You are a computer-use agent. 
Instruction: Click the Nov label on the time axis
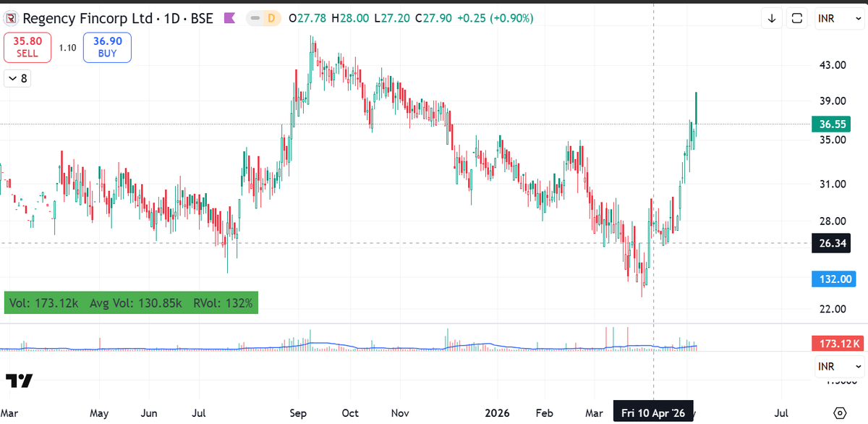[399, 414]
